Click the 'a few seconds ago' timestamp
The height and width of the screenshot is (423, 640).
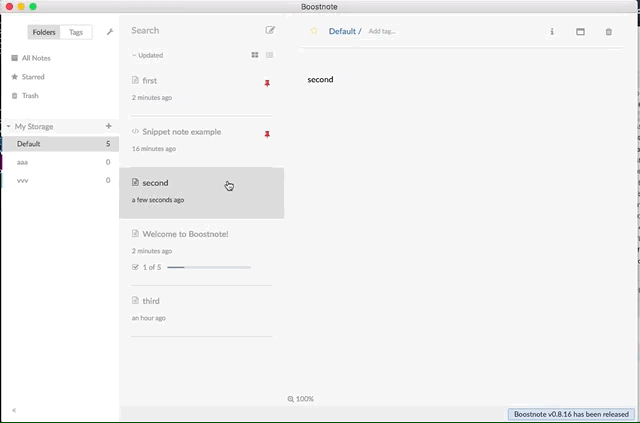(x=158, y=200)
